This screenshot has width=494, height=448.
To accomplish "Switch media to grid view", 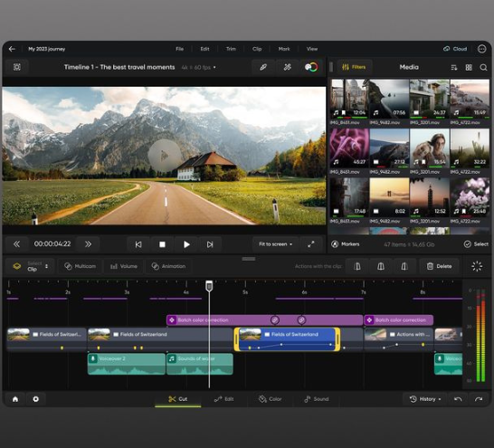I will coord(469,67).
